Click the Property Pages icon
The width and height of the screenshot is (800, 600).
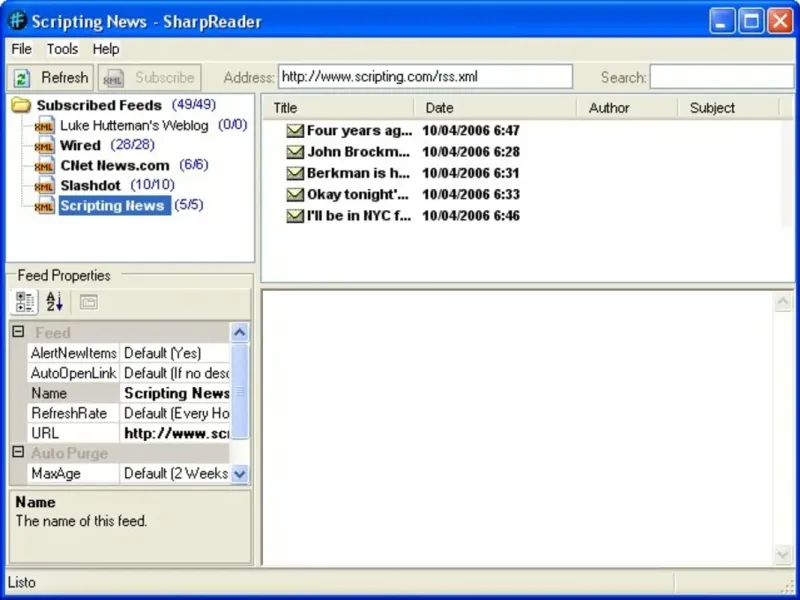point(88,302)
